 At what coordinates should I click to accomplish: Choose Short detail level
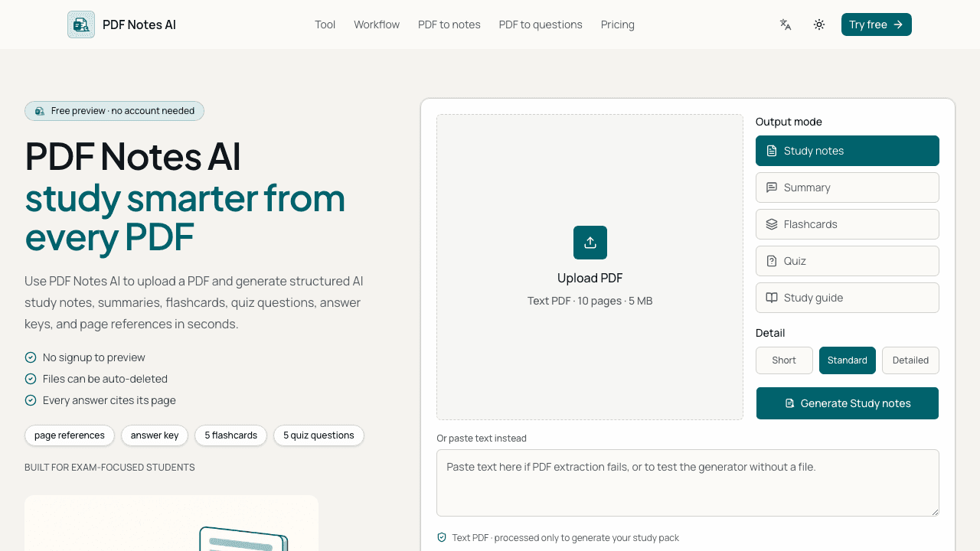tap(784, 360)
